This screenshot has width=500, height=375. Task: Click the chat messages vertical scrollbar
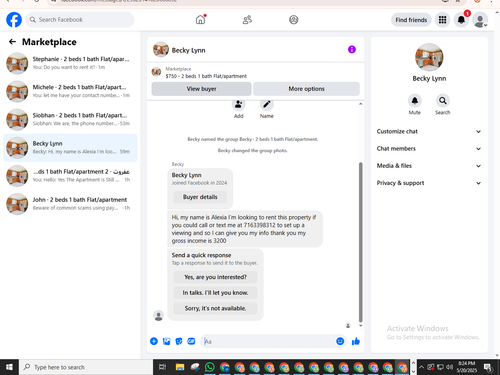360,242
